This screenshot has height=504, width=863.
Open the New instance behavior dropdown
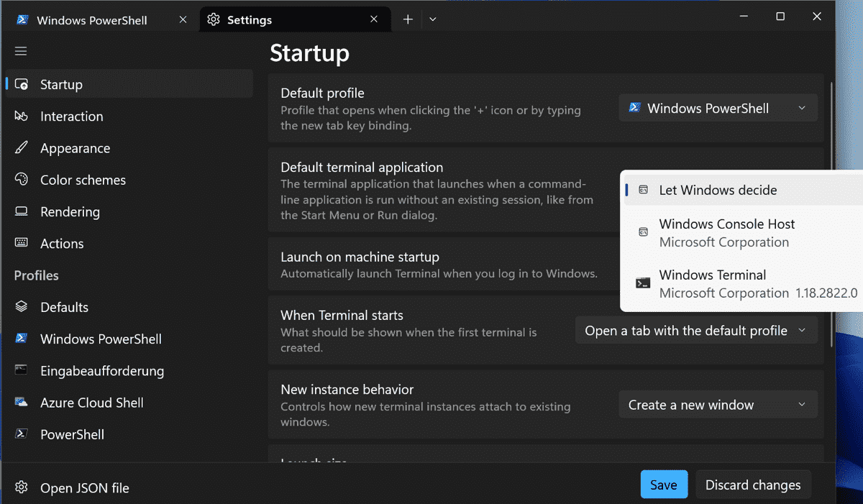click(x=718, y=405)
